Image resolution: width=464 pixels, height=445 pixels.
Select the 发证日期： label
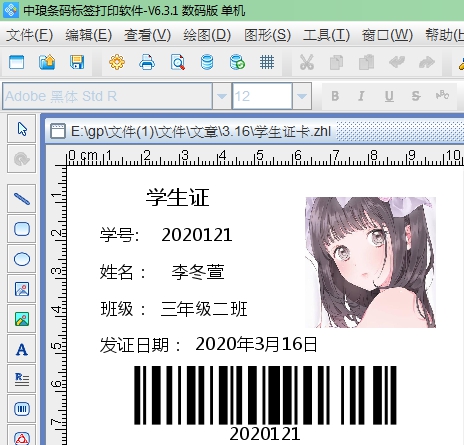(x=140, y=345)
